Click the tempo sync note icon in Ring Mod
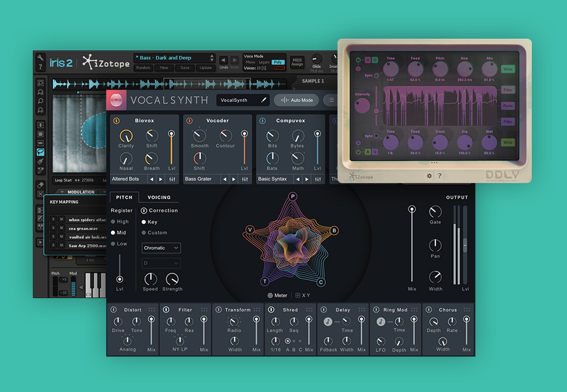 click(380, 322)
